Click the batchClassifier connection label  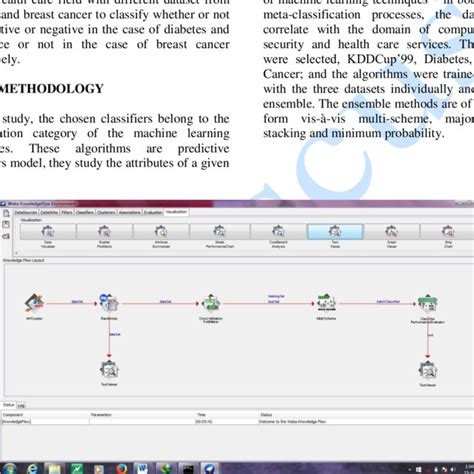[x=388, y=302]
